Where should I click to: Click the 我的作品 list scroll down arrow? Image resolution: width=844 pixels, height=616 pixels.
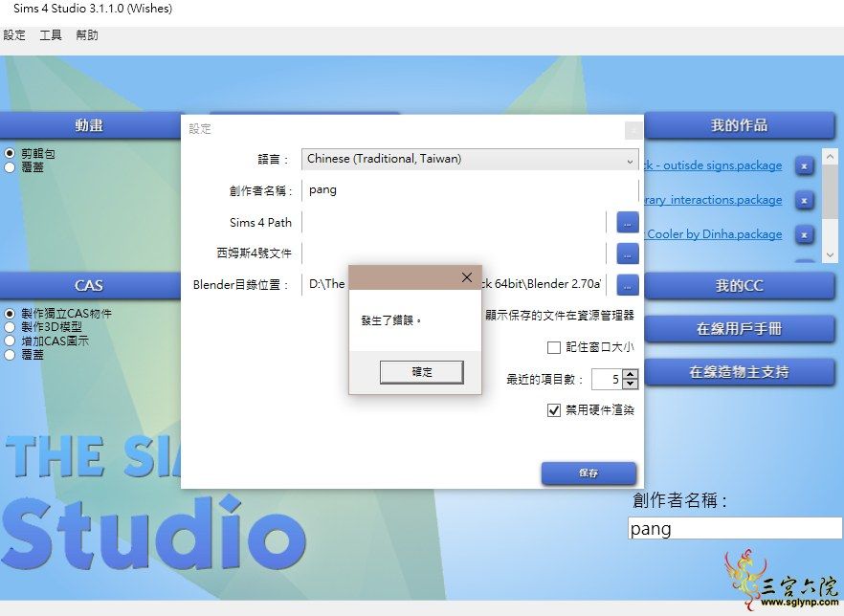click(830, 255)
